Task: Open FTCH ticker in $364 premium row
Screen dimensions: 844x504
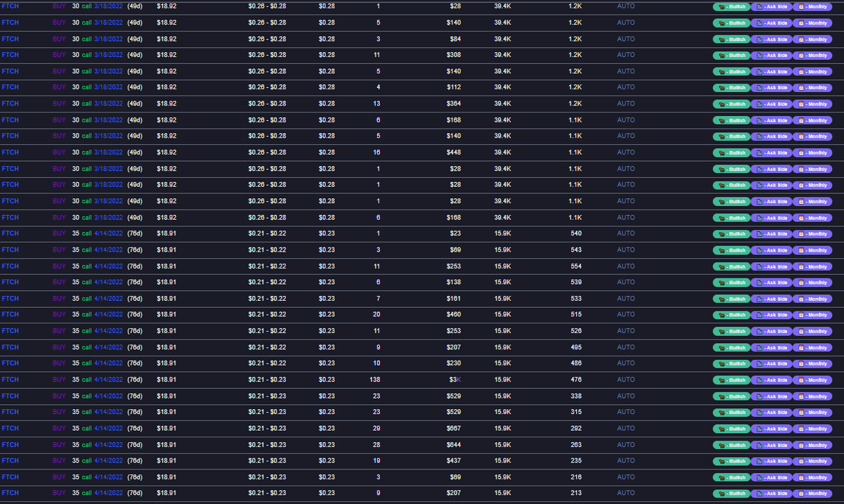Action: point(11,103)
